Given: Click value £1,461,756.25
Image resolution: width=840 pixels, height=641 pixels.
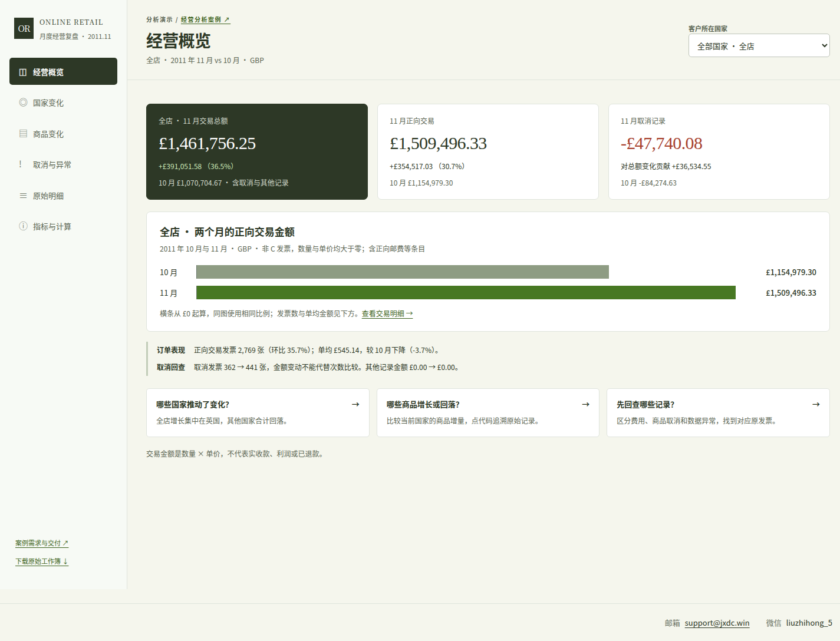Looking at the screenshot, I should 207,144.
